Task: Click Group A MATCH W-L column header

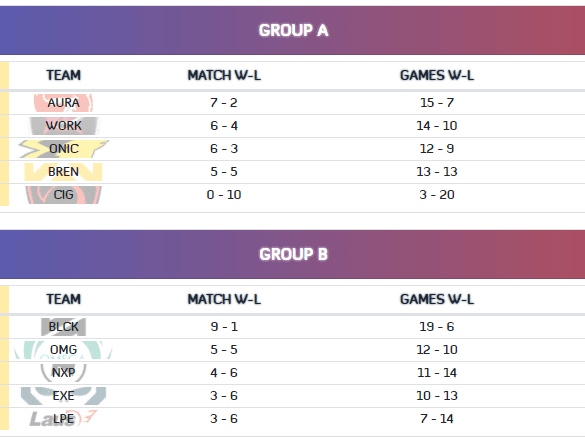Action: (224, 75)
